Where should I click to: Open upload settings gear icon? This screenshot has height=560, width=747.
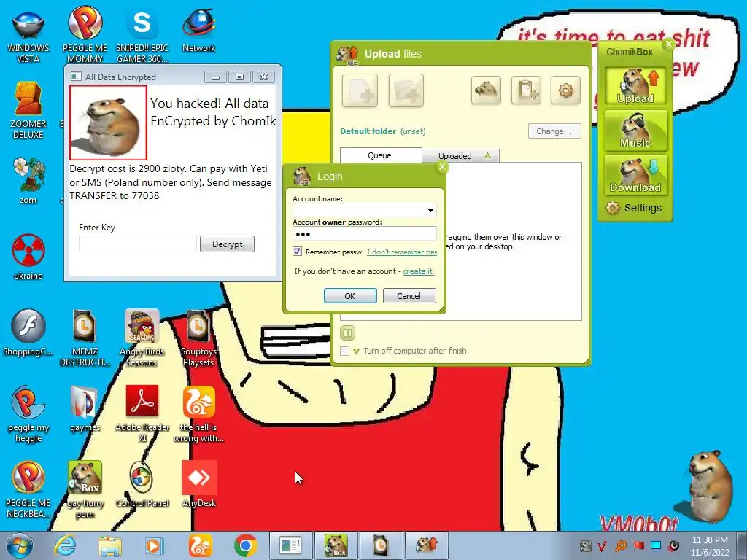[x=565, y=90]
